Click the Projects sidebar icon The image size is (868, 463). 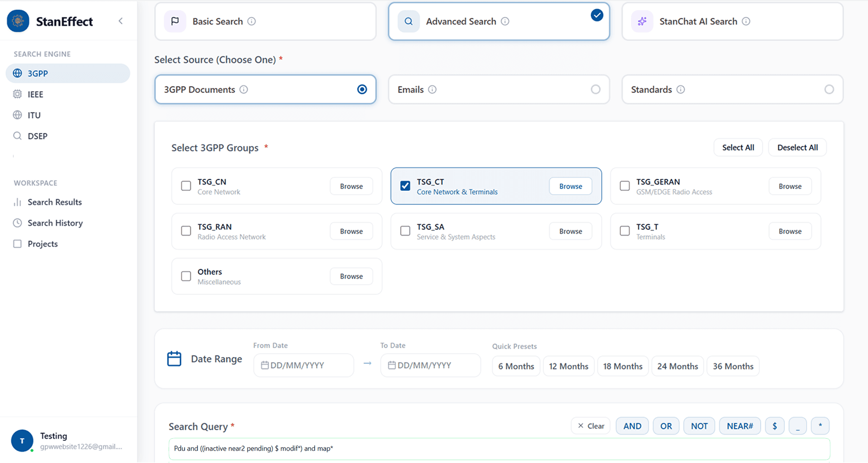point(18,244)
